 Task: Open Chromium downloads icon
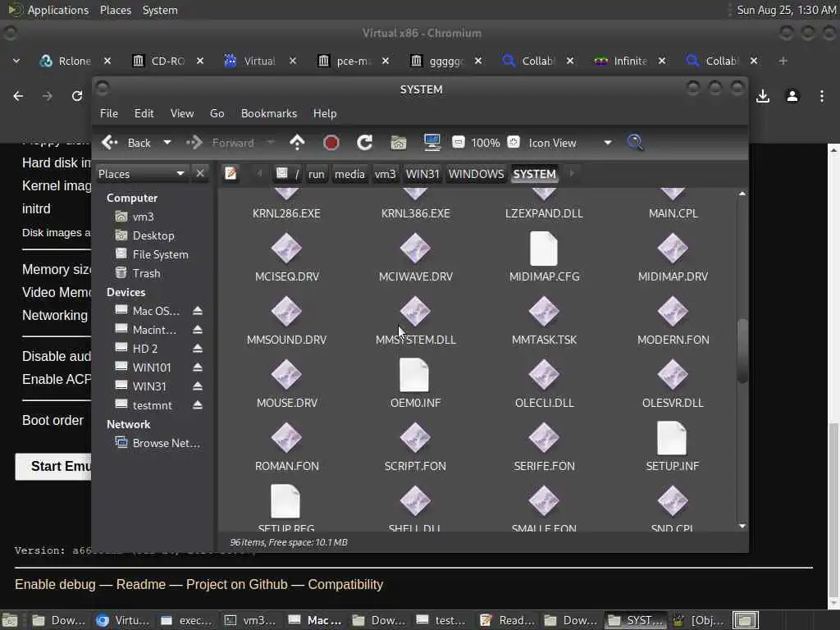click(763, 97)
